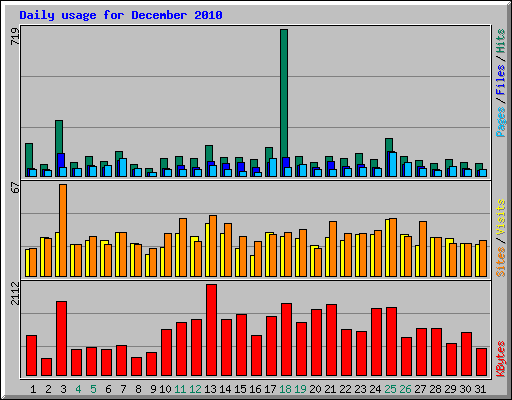Select the green hits bar for day 1
This screenshot has height=400, width=512.
point(29,156)
